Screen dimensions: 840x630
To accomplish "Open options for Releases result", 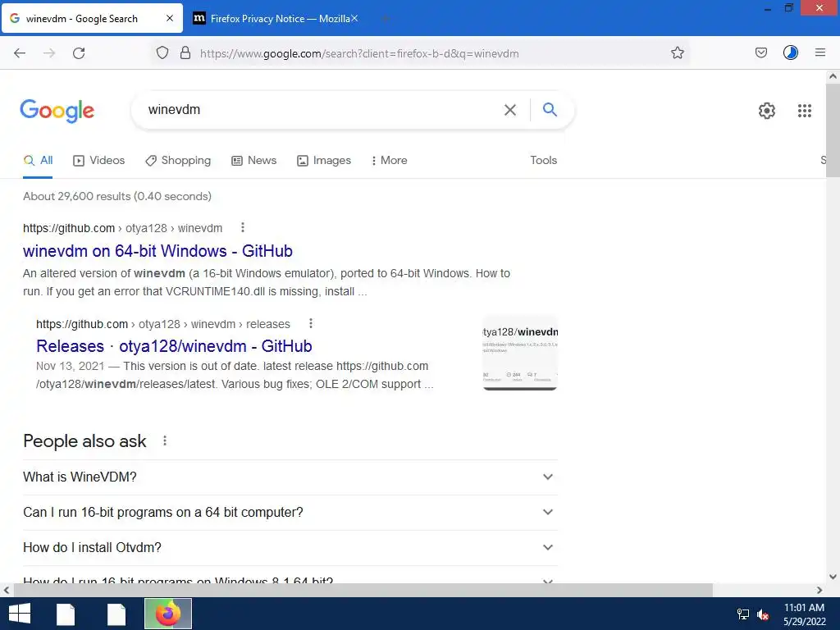I will point(311,323).
